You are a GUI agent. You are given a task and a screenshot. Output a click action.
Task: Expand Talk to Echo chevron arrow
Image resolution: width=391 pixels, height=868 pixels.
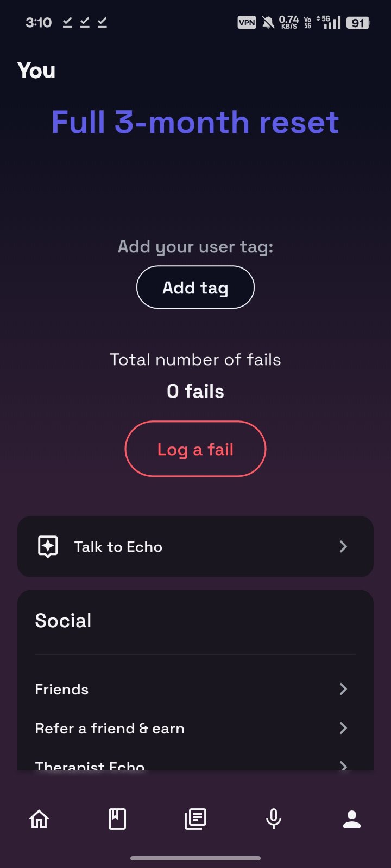[343, 546]
